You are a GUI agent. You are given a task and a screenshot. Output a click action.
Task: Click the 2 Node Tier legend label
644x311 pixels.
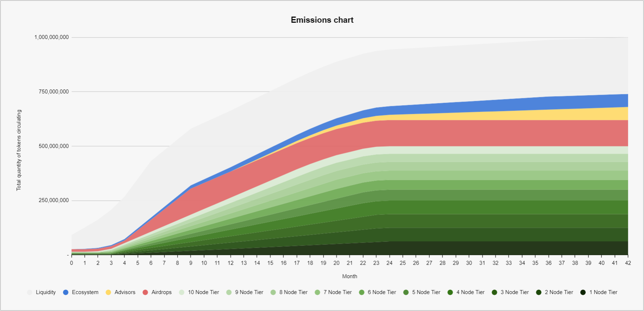[559, 292]
